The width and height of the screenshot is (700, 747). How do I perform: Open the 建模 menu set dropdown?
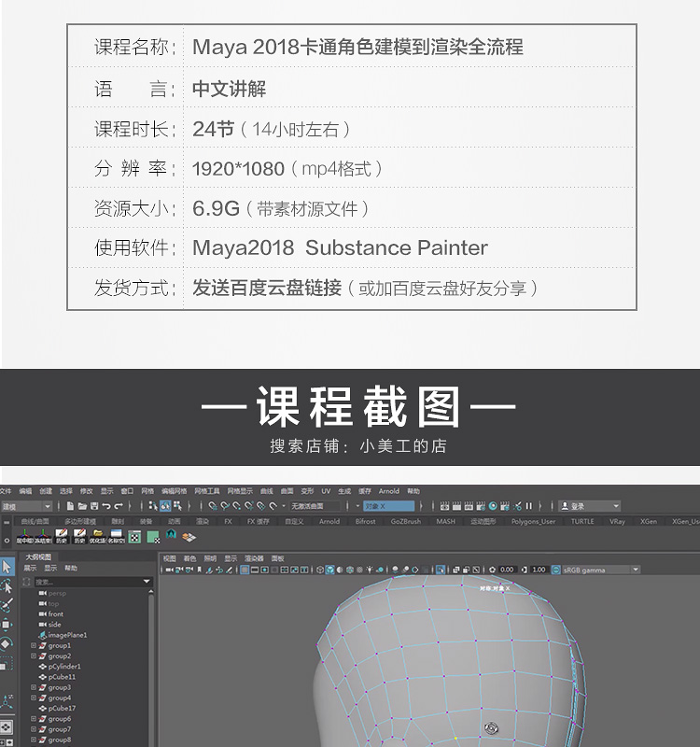click(x=26, y=506)
